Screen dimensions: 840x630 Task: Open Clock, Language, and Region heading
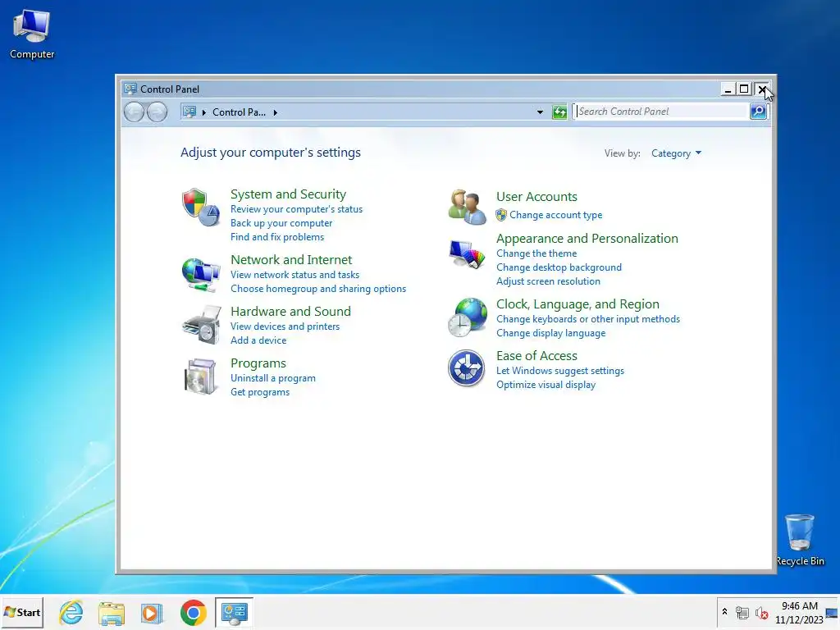[577, 304]
